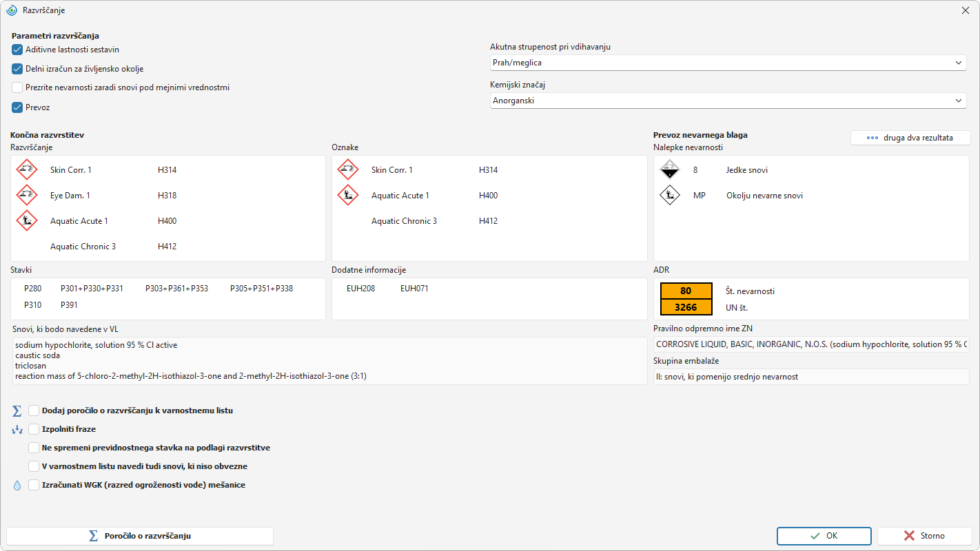This screenshot has width=980, height=551.
Task: Click the Aquatic Acute 1 pictogram in the Oznake panel
Action: [x=348, y=195]
